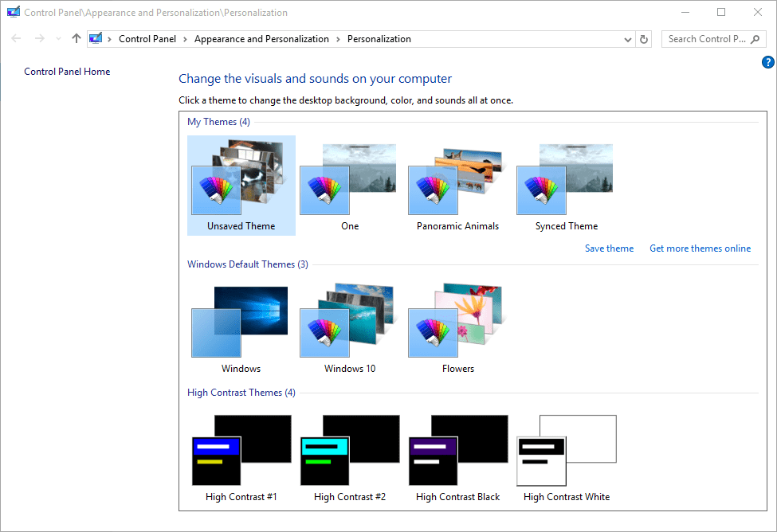Click the Forward navigation arrow
This screenshot has width=777, height=532.
point(40,39)
